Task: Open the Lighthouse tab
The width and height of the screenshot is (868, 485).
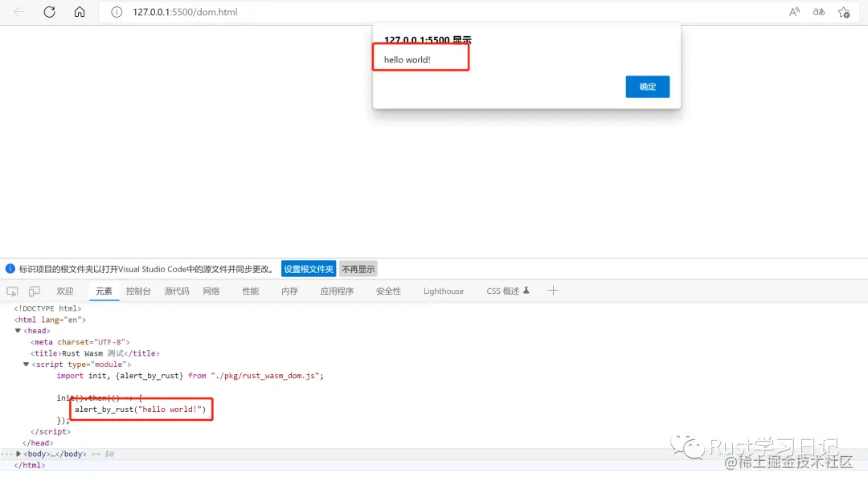Action: (444, 291)
